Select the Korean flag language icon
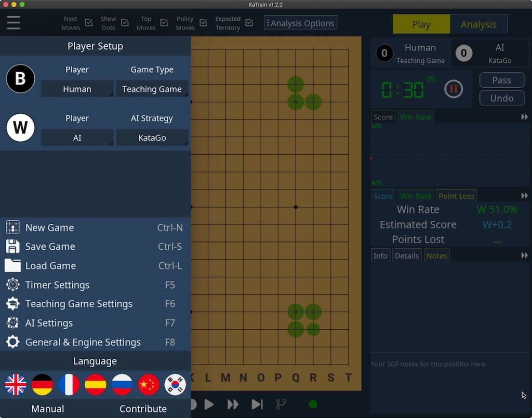 click(x=175, y=385)
